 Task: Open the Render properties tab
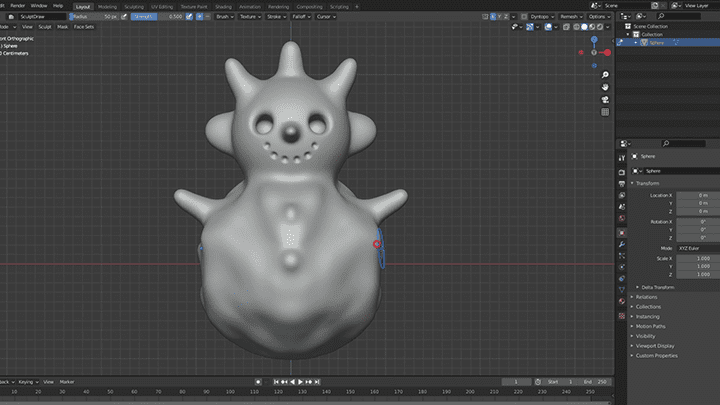tap(622, 173)
